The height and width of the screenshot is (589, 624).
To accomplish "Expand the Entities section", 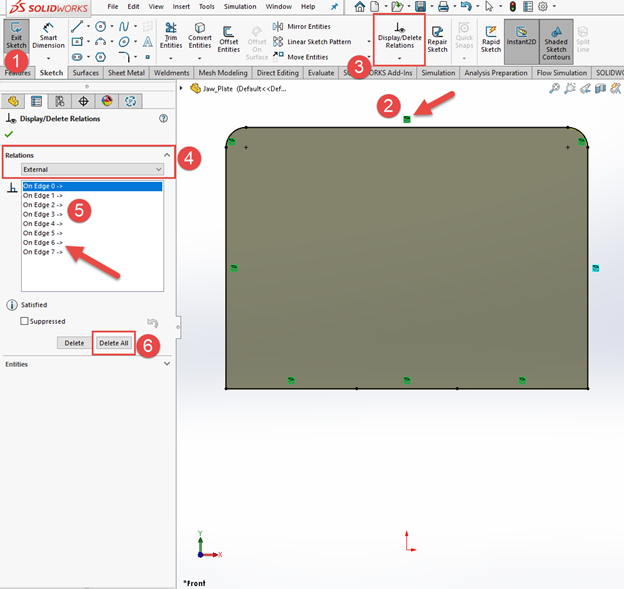I will (167, 364).
